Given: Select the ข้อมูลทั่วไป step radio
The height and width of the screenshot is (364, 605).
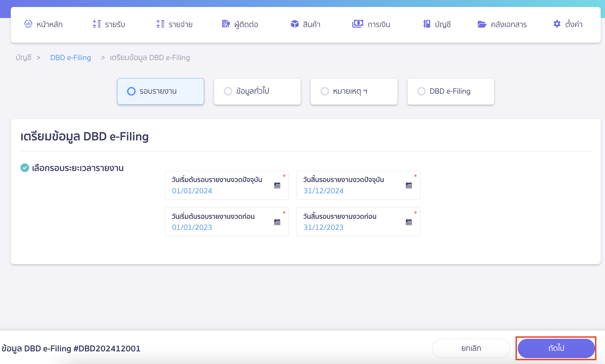Looking at the screenshot, I should (x=228, y=91).
